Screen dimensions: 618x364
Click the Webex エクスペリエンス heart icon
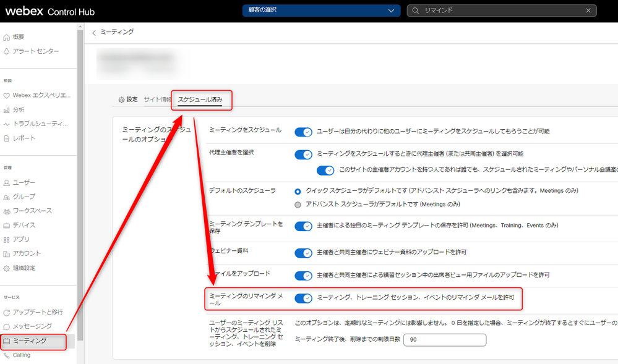click(6, 96)
